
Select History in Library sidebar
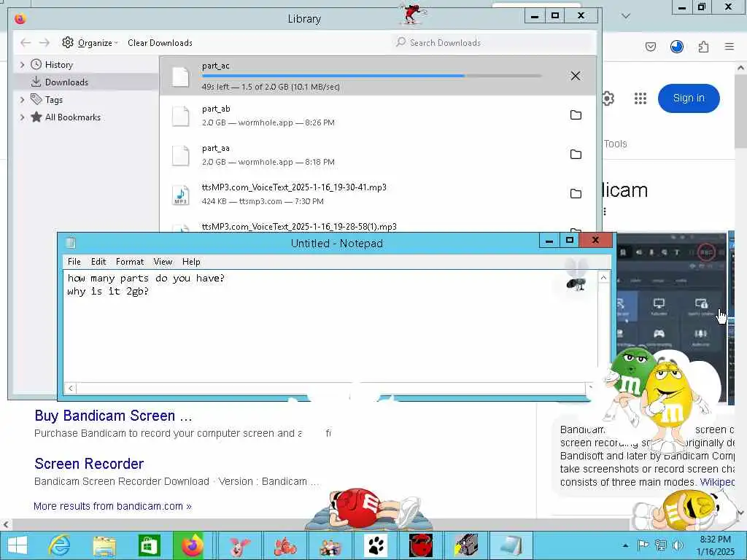pyautogui.click(x=58, y=65)
